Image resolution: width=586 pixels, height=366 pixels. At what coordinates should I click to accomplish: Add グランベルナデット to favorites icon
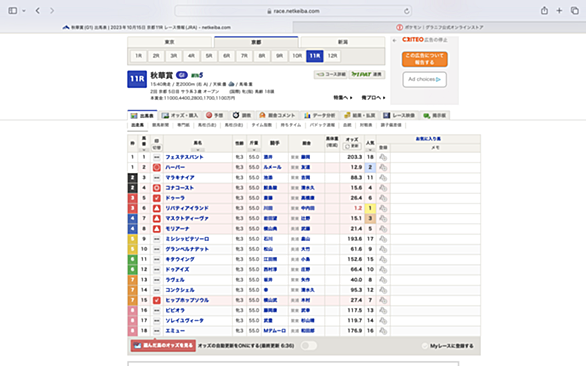click(x=383, y=249)
